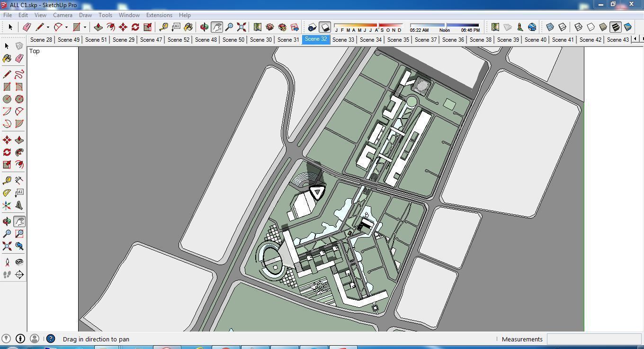Select the Zoom magnifier in top toolbar
This screenshot has height=349, width=644.
coord(229,27)
